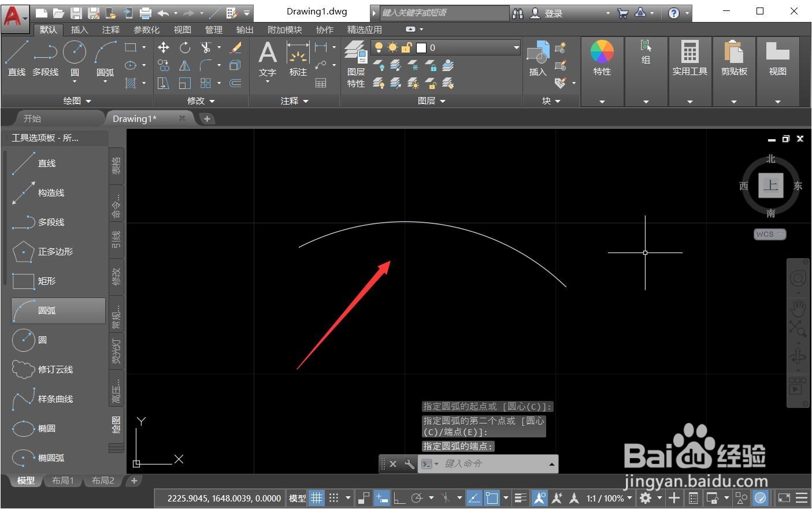Open the annotation scale 1:1 / 100% dropdown
The height and width of the screenshot is (509, 812).
point(609,497)
